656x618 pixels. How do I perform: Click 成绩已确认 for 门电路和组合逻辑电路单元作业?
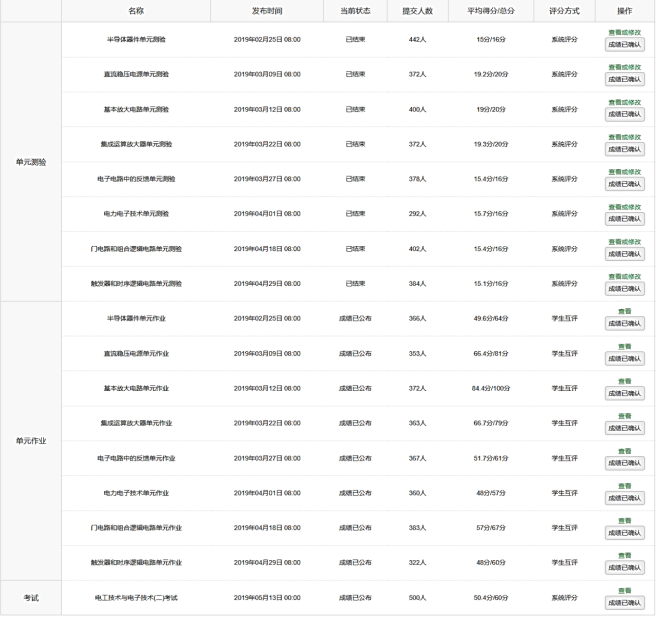click(x=624, y=532)
